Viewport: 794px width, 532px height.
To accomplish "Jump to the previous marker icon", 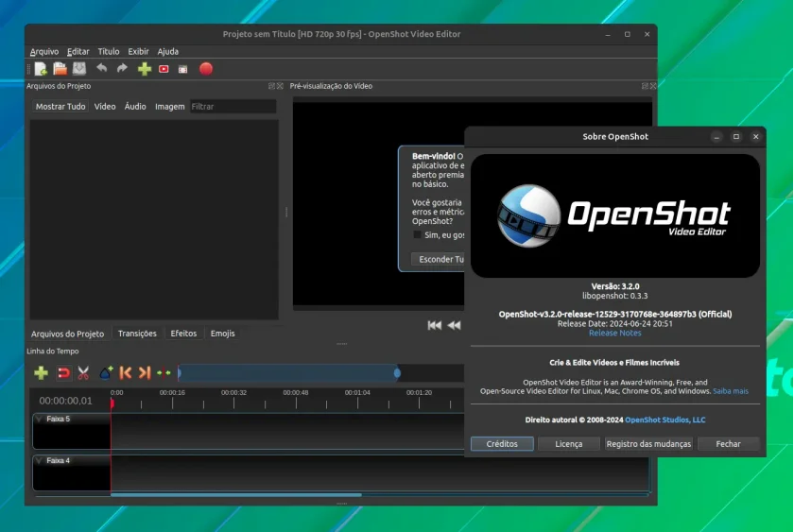I will click(x=125, y=373).
